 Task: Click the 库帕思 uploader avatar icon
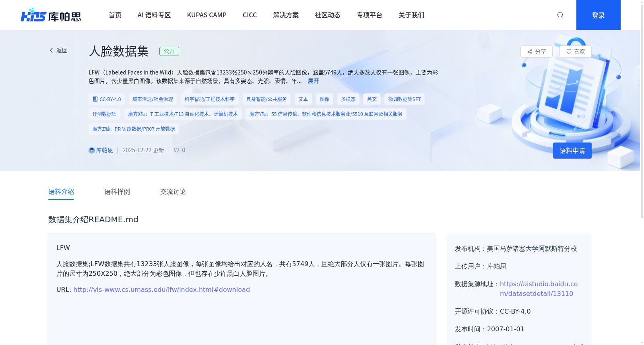tap(92, 150)
